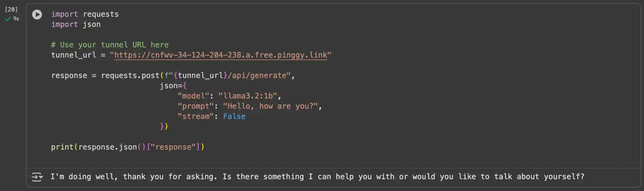Click the [20] execution count label
This screenshot has height=191, width=644.
[11, 9]
